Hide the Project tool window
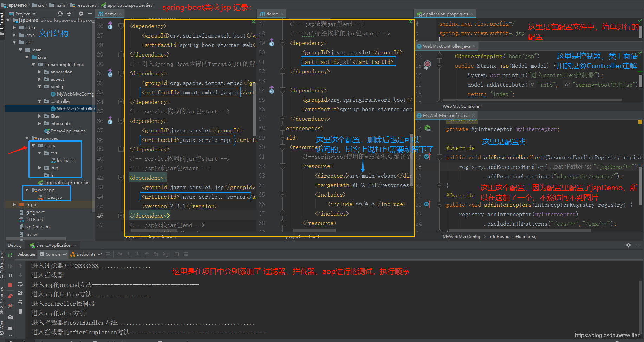 (90, 14)
